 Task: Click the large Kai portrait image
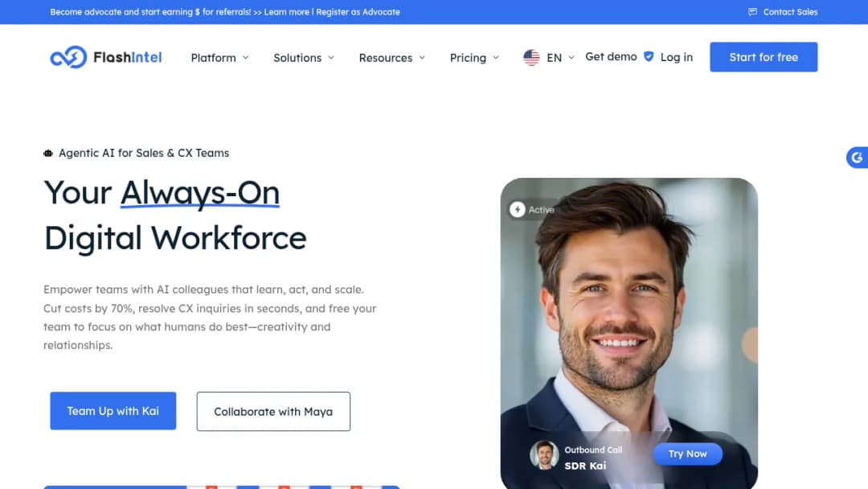628,334
